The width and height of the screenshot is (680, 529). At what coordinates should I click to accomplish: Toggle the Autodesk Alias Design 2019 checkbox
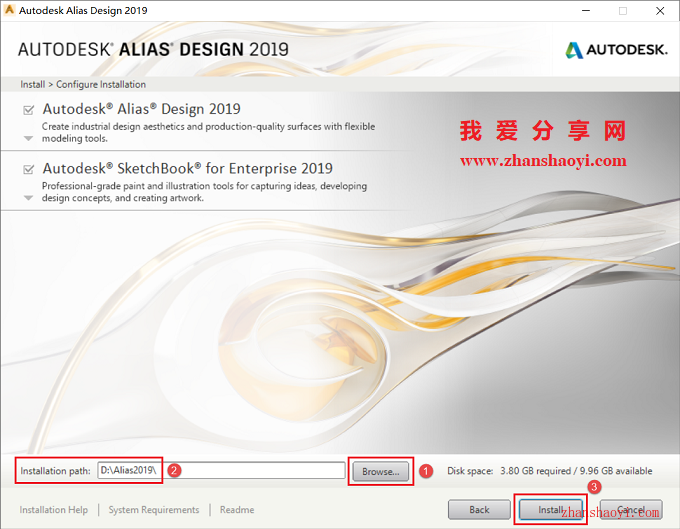coord(29,110)
